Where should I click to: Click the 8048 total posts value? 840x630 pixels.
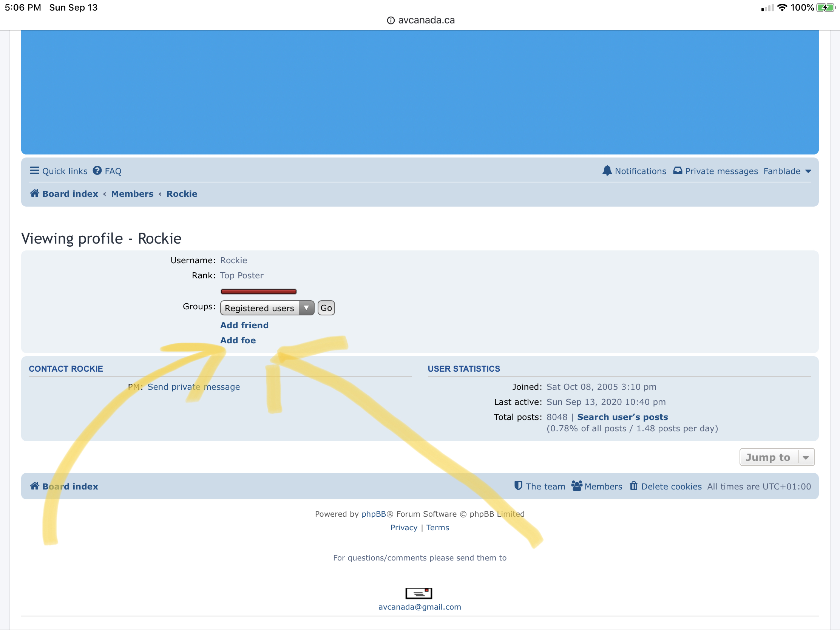[557, 417]
